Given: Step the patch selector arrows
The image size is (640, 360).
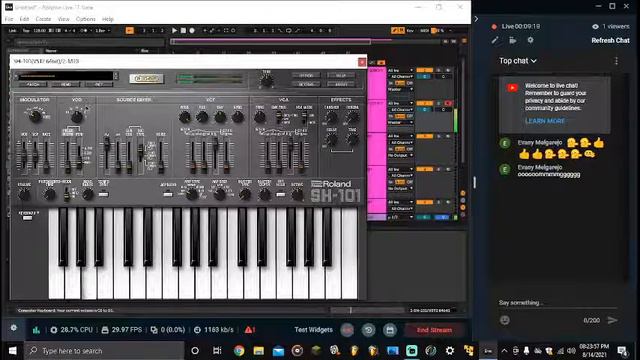Looking at the screenshot, I should click(116, 76).
